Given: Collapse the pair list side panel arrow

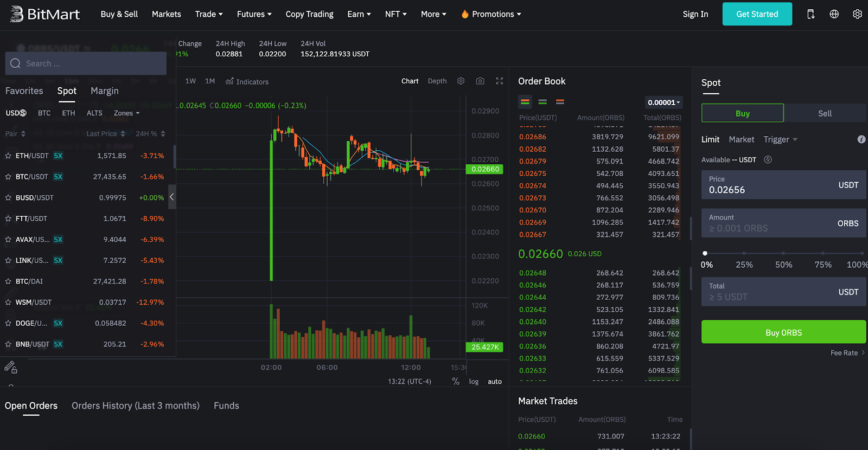Looking at the screenshot, I should point(171,197).
